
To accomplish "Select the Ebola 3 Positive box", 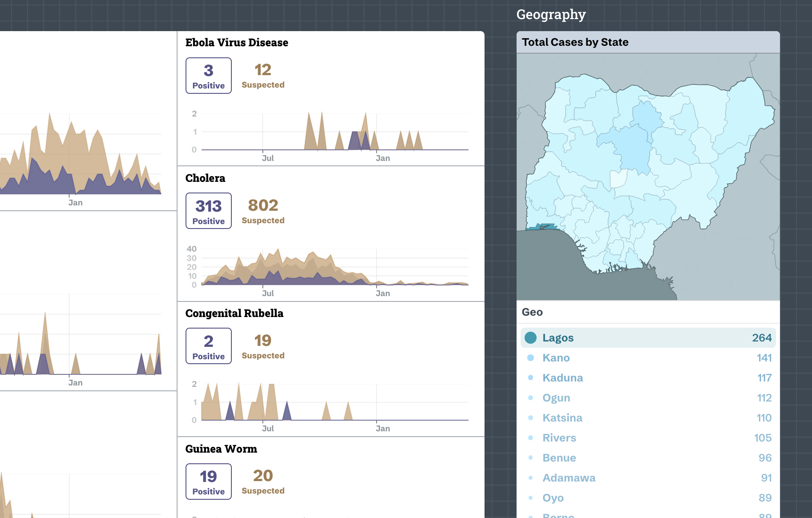I will point(208,76).
